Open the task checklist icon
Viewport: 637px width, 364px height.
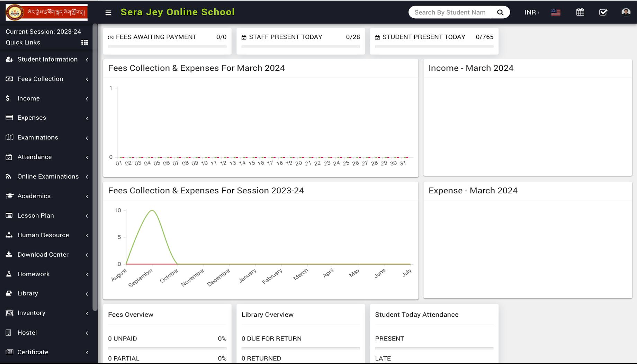[x=603, y=12]
